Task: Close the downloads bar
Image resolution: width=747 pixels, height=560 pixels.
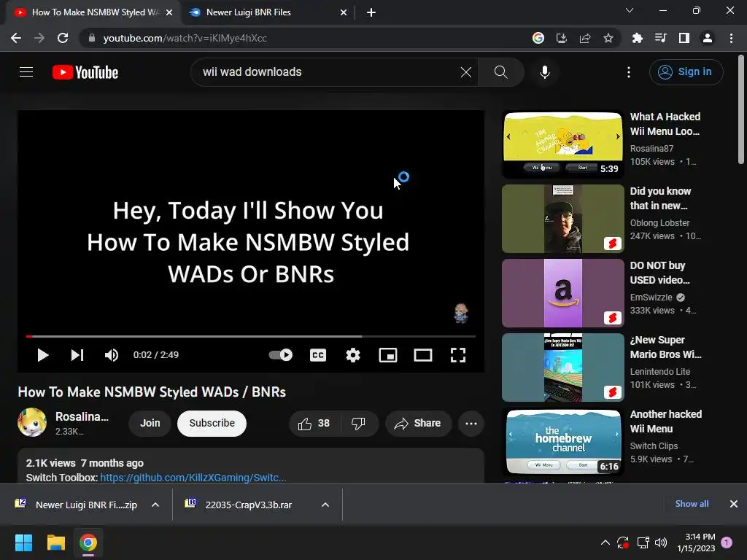Action: (x=734, y=504)
